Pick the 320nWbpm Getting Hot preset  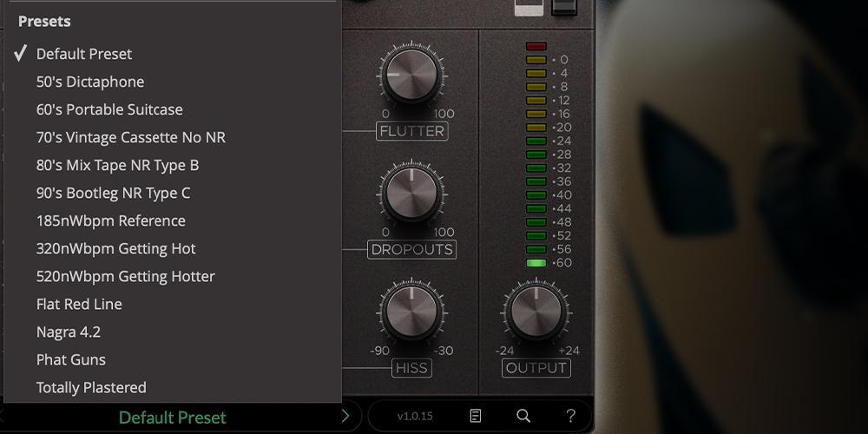pyautogui.click(x=116, y=248)
